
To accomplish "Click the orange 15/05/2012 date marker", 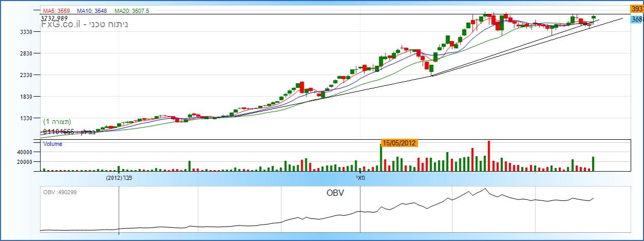I will point(400,143).
